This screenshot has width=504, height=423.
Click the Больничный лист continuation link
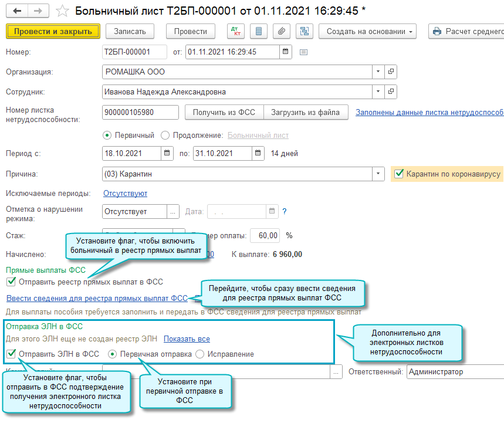[x=258, y=136]
